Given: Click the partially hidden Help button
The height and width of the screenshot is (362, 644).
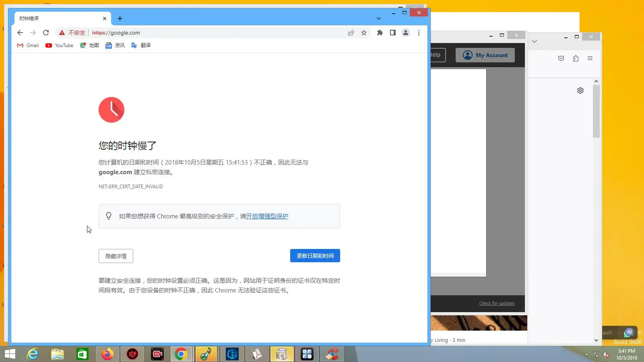Looking at the screenshot, I should [438, 55].
